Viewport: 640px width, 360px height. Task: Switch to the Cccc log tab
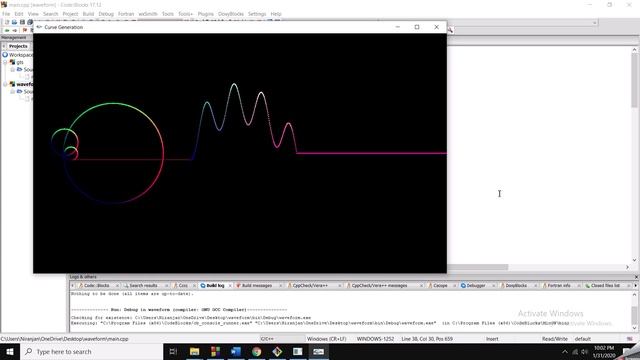pyautogui.click(x=183, y=286)
